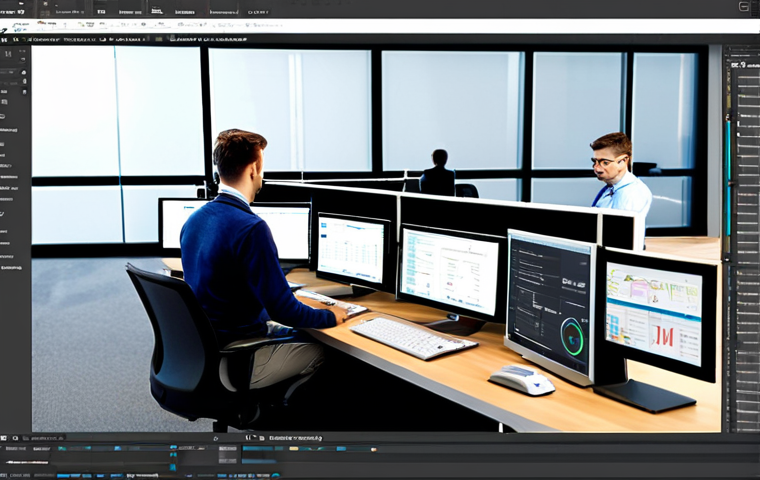Click the white toolbar strip below the menu bar
The height and width of the screenshot is (480, 760).
point(380,26)
